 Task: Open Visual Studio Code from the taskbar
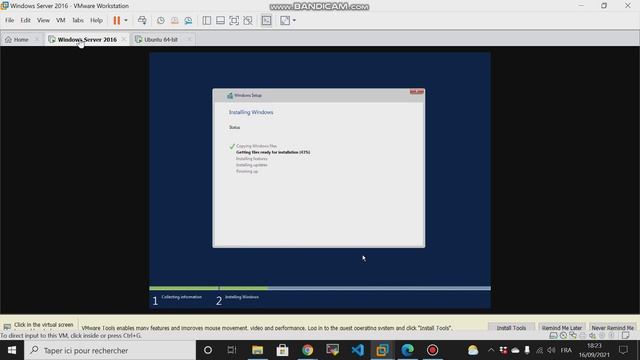click(358, 350)
